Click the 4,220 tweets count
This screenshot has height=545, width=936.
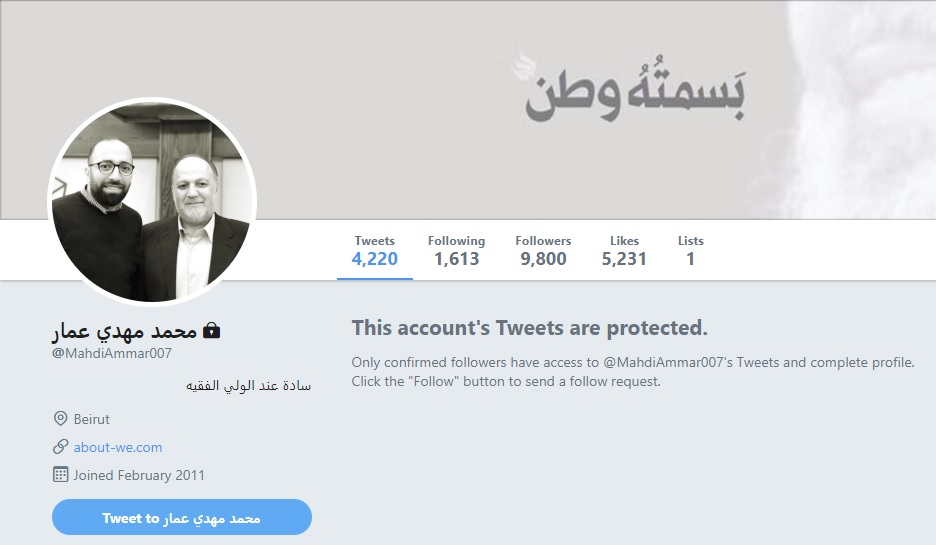pos(375,258)
